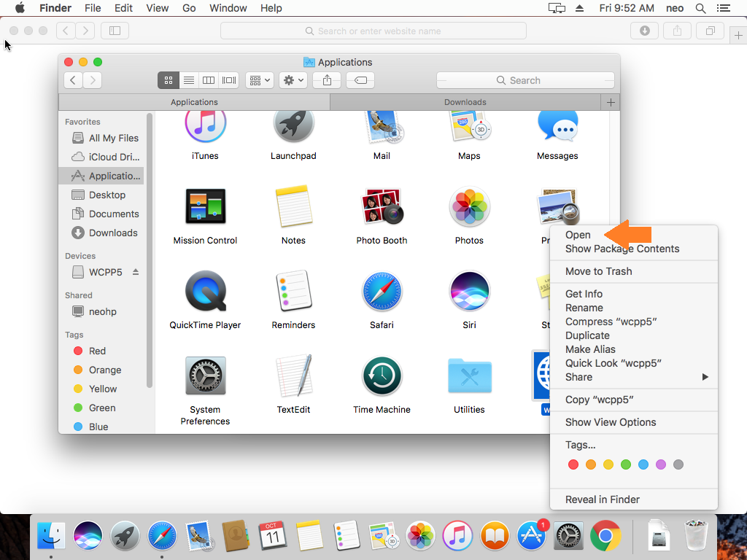The image size is (747, 560).
Task: Open Google Chrome from the Dock
Action: pyautogui.click(x=605, y=536)
